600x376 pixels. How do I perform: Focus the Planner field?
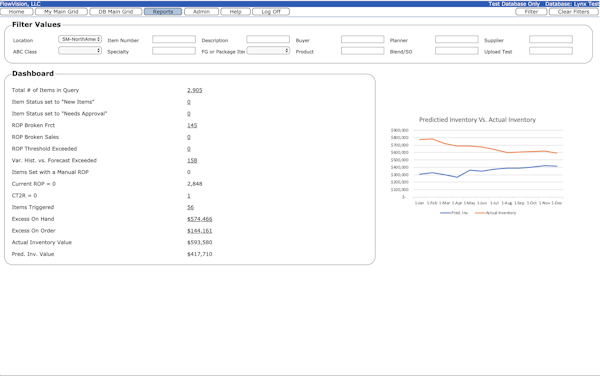(457, 39)
